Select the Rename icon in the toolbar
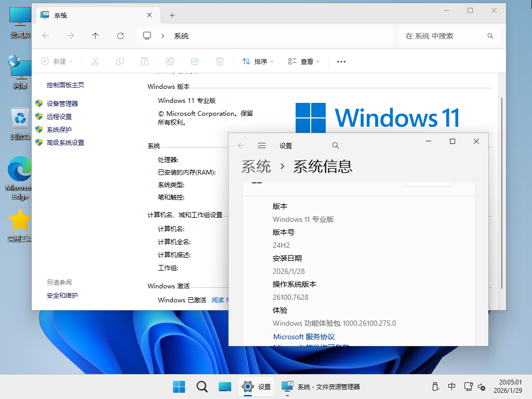The image size is (532, 399). (x=169, y=61)
